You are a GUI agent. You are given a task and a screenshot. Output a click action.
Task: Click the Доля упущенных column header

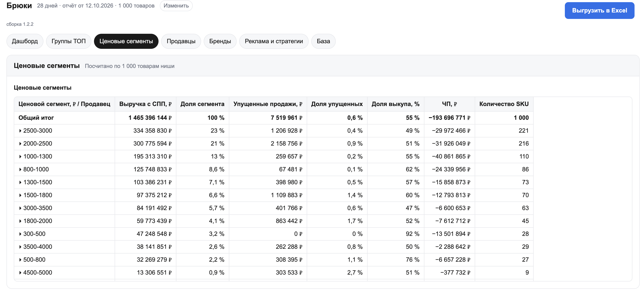(x=337, y=104)
